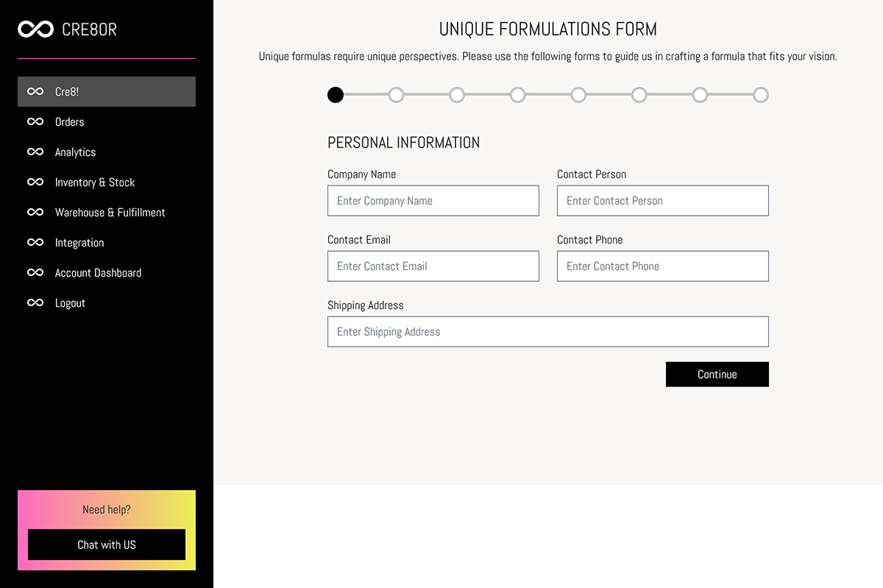Click the infinity icon beside Warehouse & Fulfillment

pos(35,213)
